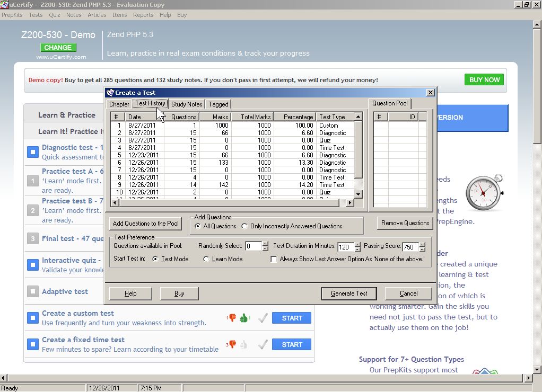Open the Tests menu
Screen dimensions: 542x392
[36, 15]
